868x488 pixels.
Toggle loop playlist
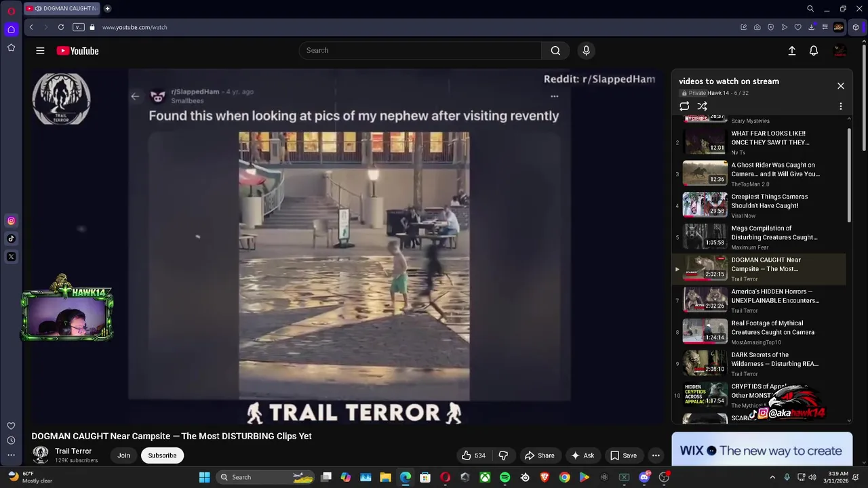684,106
